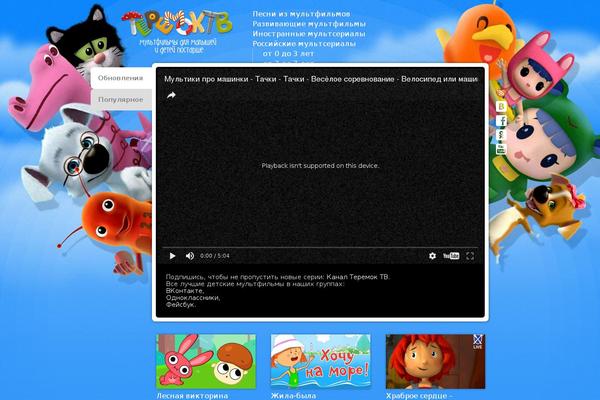Open the VKontakte social icon

(x=501, y=106)
